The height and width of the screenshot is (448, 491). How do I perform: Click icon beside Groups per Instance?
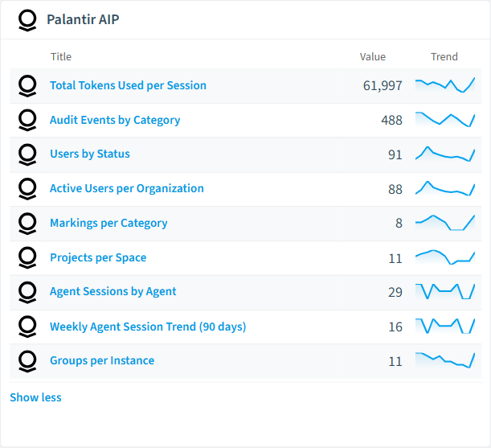pos(27,361)
